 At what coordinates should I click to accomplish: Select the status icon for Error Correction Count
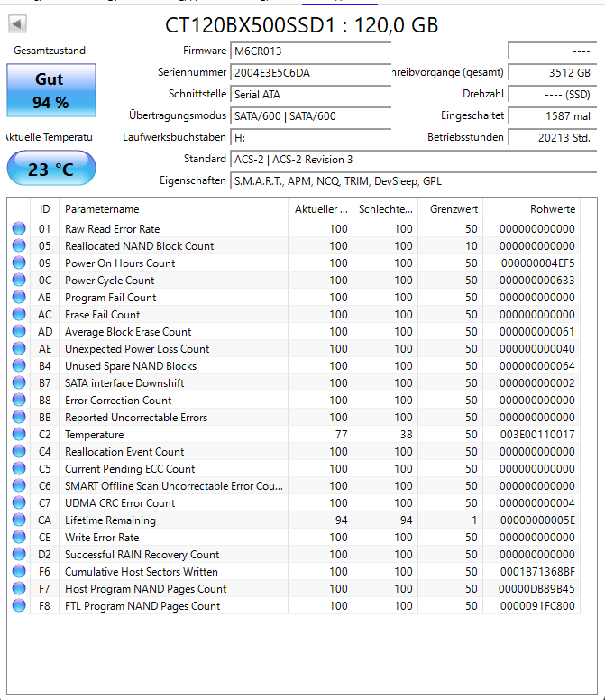tap(19, 400)
